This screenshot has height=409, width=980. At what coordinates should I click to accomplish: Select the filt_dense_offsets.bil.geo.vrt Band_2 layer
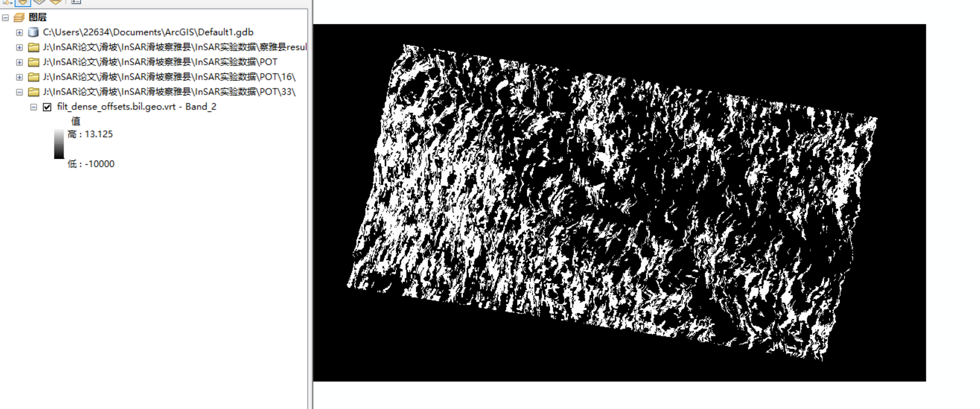pos(136,106)
